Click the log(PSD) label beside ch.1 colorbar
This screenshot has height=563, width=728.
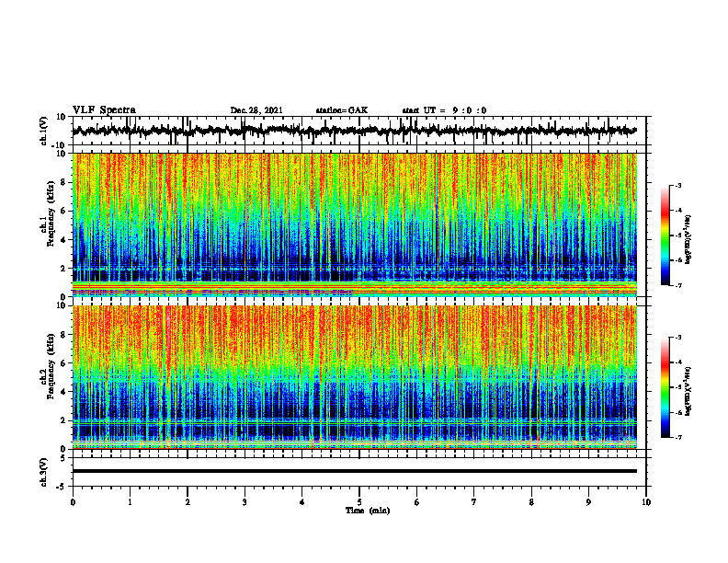click(x=688, y=240)
